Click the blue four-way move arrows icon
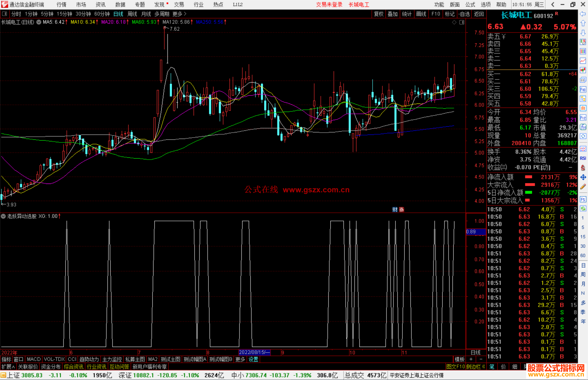 click(x=583, y=177)
